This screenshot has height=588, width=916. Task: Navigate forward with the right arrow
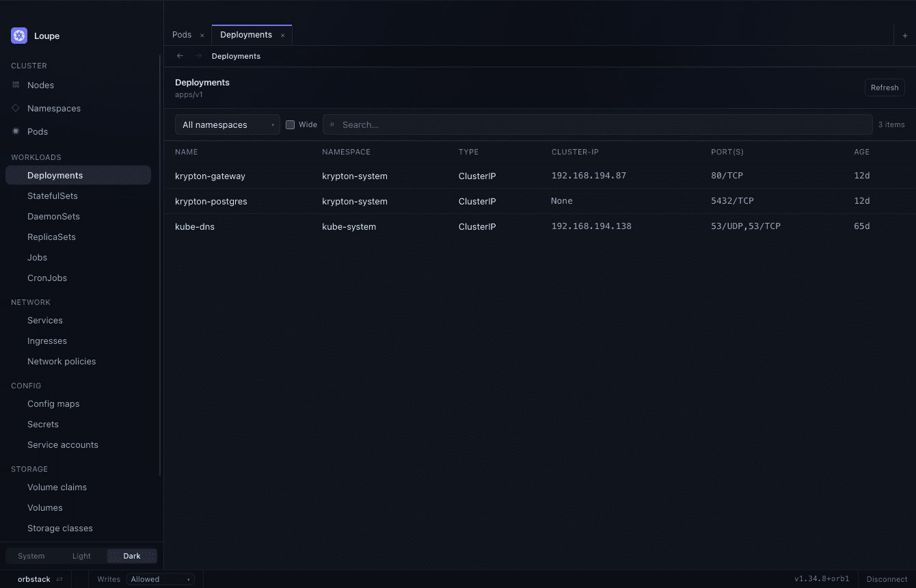[x=198, y=56]
